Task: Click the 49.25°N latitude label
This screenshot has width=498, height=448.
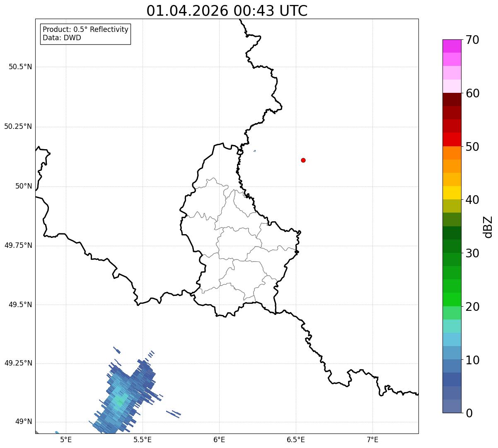Action: click(18, 363)
